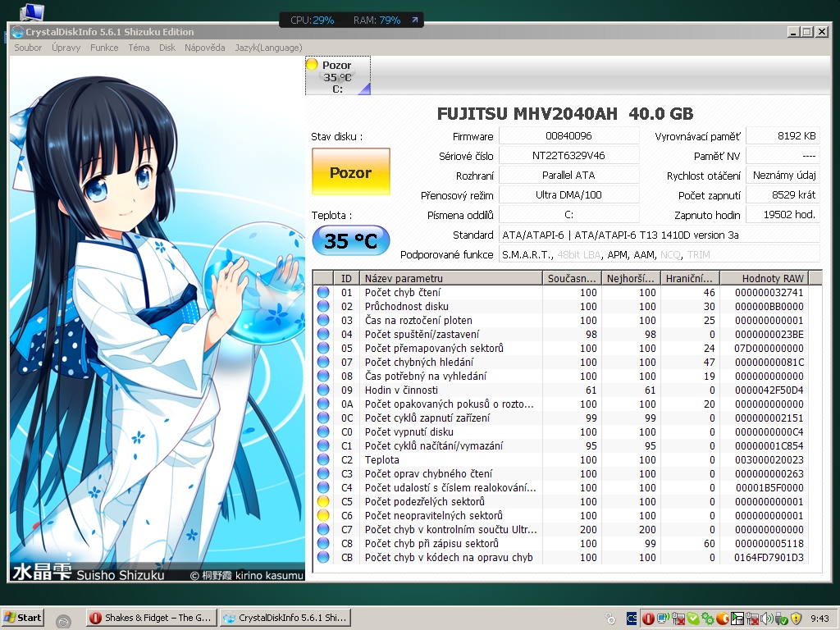This screenshot has width=840, height=630.
Task: Click the Skype green check tray icon
Action: (x=693, y=619)
